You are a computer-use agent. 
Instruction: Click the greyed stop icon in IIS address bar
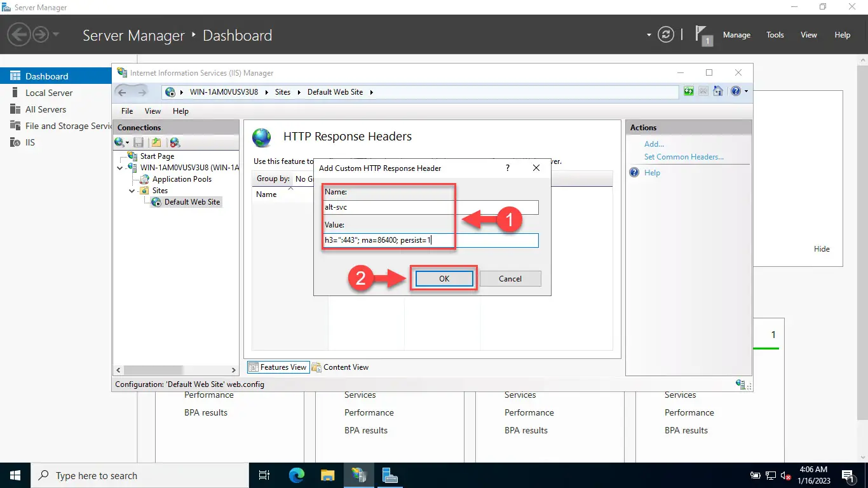click(x=703, y=91)
